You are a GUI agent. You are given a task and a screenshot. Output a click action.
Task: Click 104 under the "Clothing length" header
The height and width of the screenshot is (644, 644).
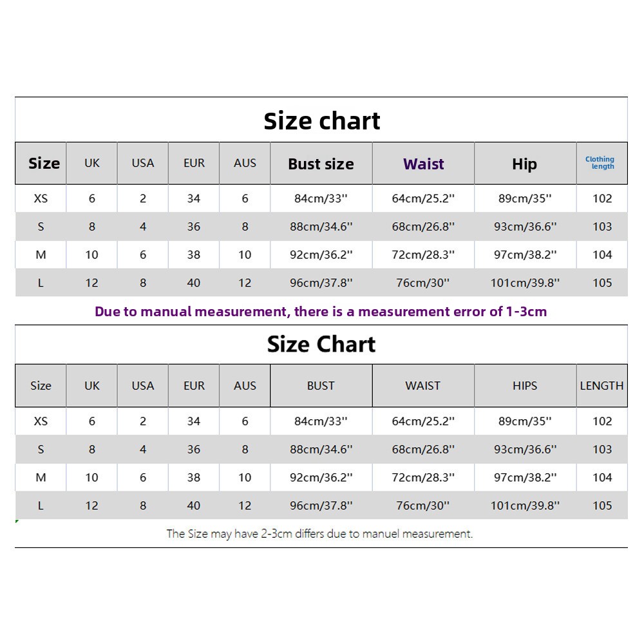[602, 255]
